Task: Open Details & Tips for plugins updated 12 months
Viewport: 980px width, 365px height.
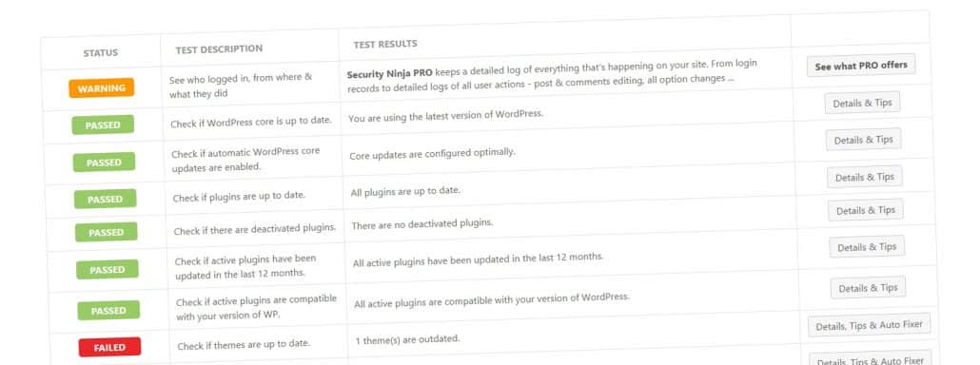Action: click(867, 247)
